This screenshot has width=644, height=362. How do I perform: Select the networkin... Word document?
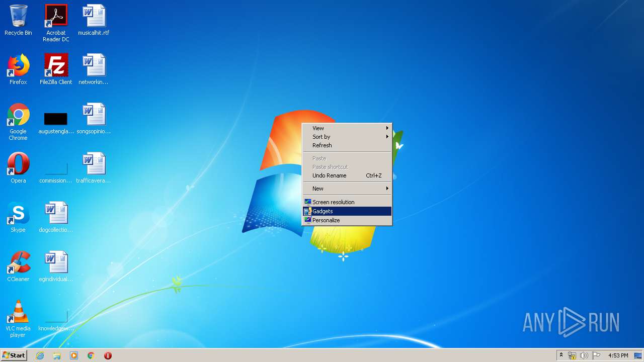tap(94, 69)
